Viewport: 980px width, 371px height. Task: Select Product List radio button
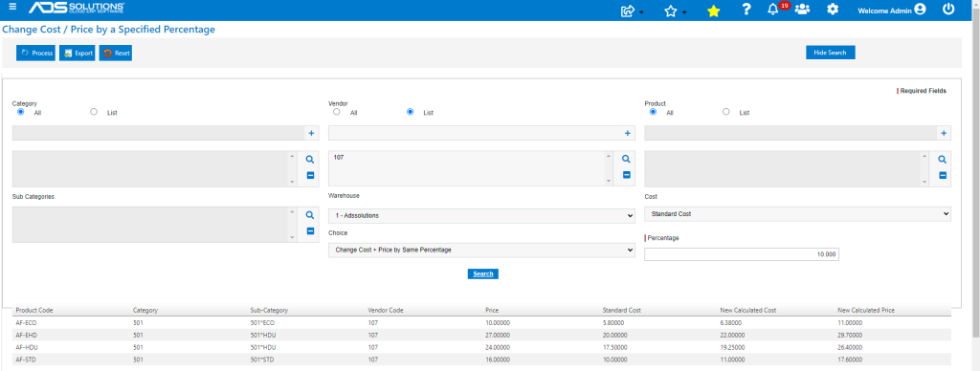pos(725,112)
